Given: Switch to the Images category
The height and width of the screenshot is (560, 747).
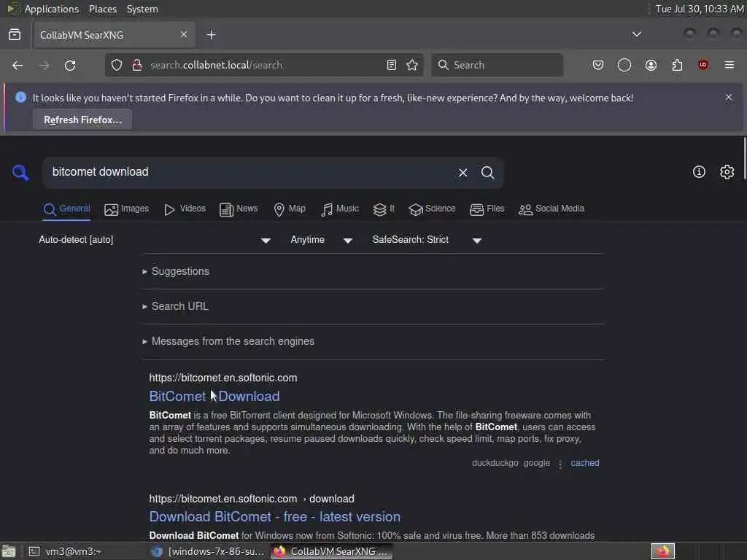Looking at the screenshot, I should [127, 209].
